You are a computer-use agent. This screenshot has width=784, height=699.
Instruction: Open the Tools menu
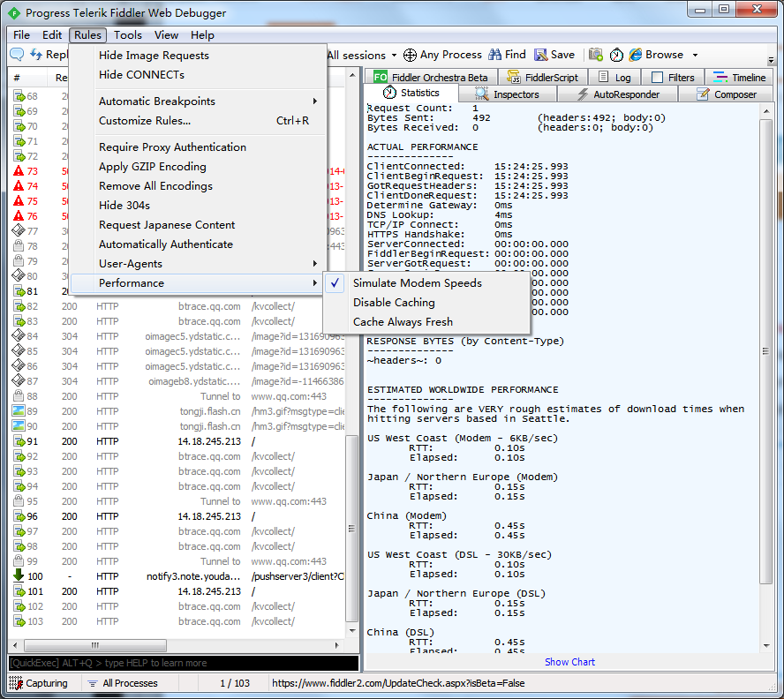tap(127, 35)
